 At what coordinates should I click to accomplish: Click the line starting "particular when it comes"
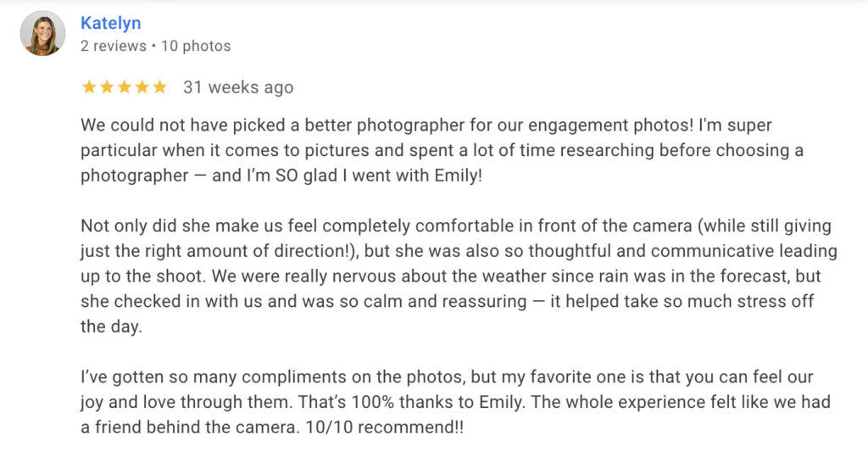[442, 151]
